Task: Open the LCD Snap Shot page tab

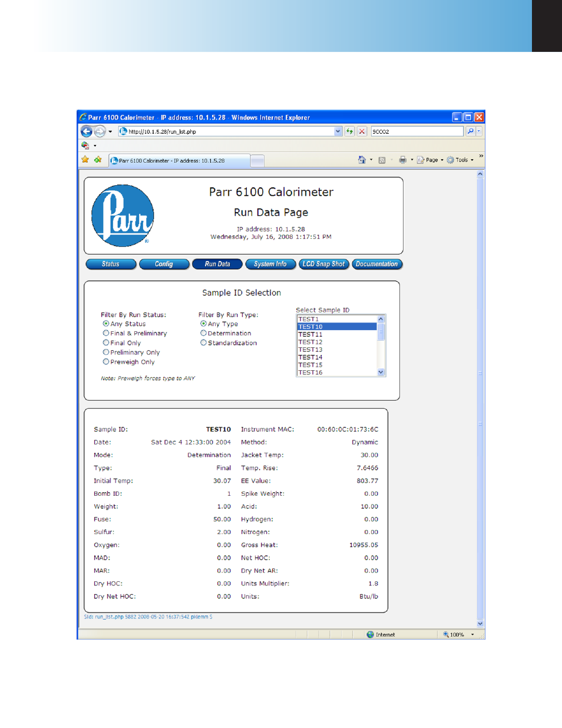Action: click(x=324, y=264)
